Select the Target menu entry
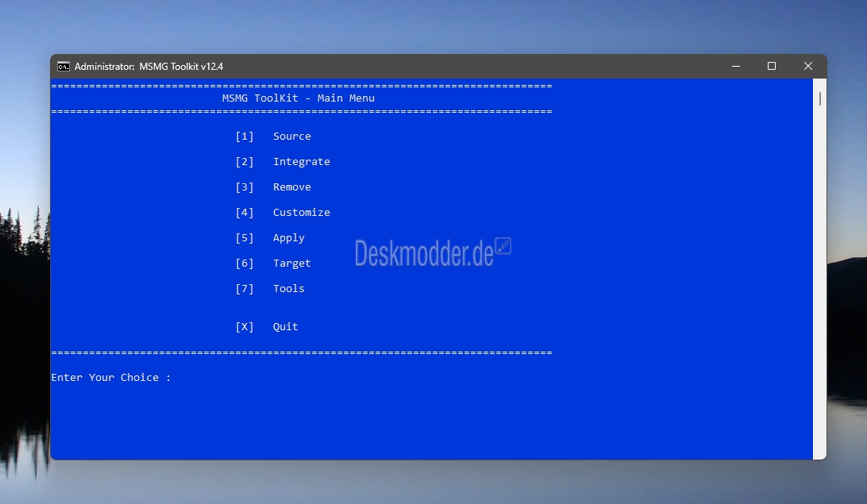The image size is (867, 504). [292, 264]
